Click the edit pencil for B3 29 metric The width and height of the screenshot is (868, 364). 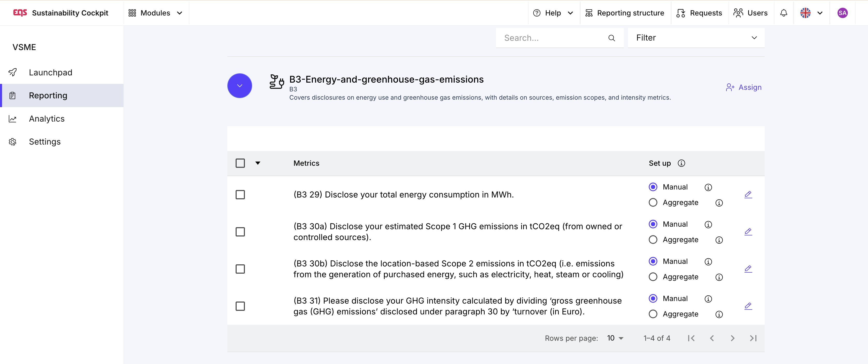(x=748, y=195)
